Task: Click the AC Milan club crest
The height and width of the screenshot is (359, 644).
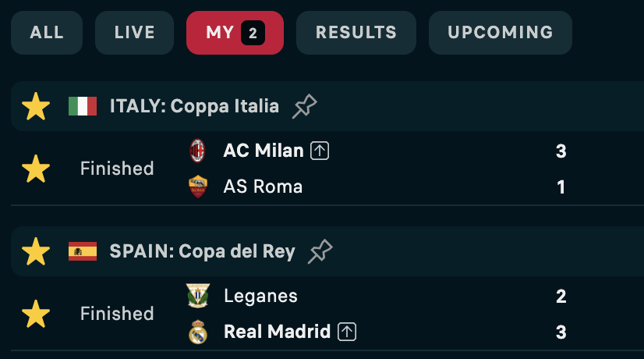Action: tap(197, 151)
